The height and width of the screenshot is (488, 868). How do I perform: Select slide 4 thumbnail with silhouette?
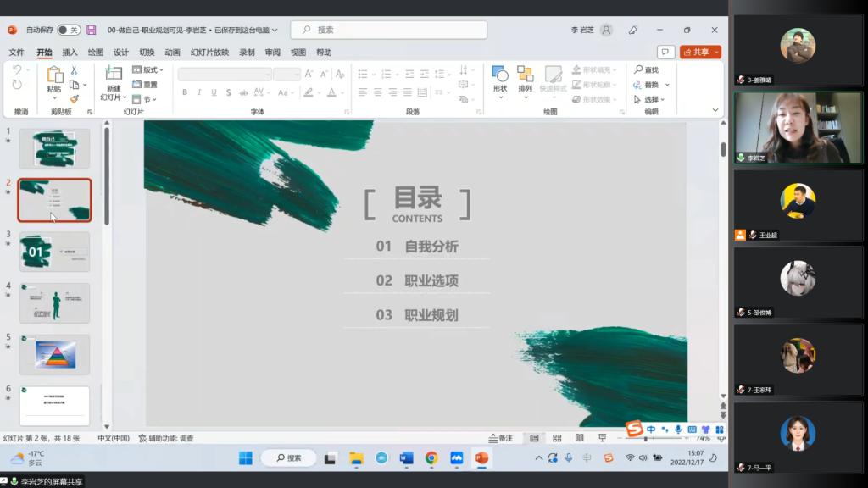pyautogui.click(x=54, y=303)
